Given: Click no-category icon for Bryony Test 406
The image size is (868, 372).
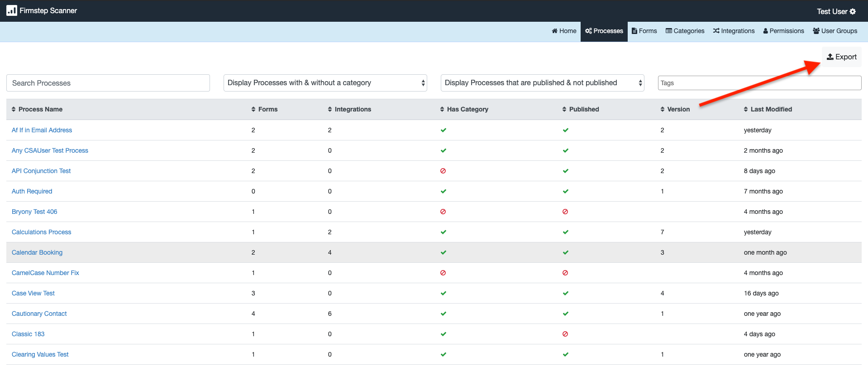Looking at the screenshot, I should [x=443, y=212].
